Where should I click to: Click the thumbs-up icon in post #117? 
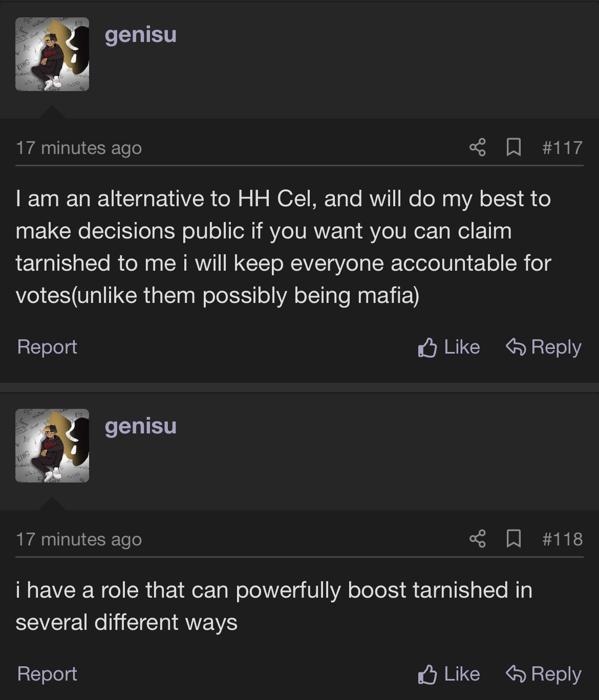pos(427,347)
